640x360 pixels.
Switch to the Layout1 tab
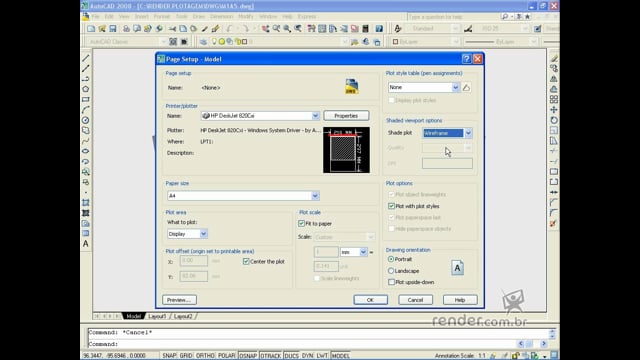157,316
